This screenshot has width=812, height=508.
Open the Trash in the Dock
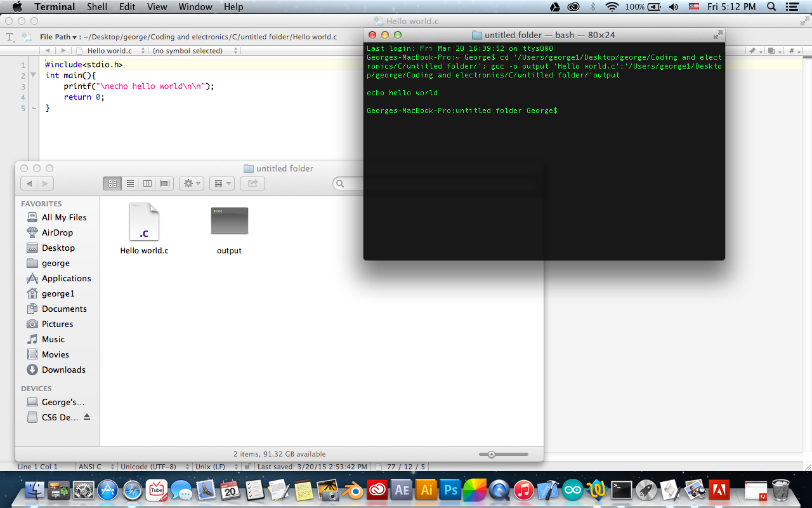pyautogui.click(x=781, y=490)
